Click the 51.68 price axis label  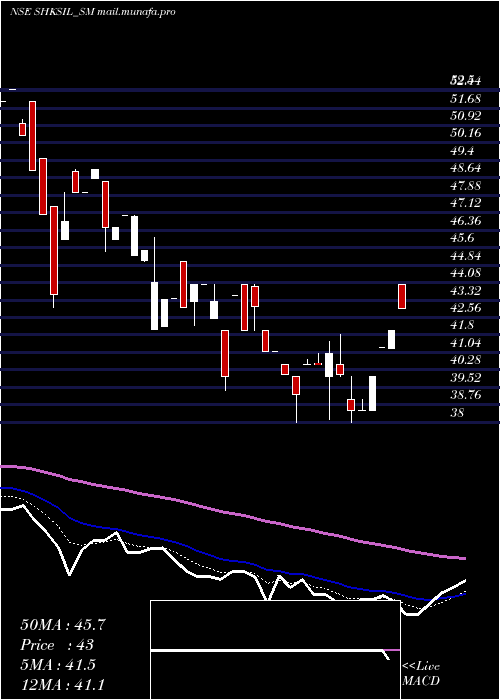click(466, 98)
